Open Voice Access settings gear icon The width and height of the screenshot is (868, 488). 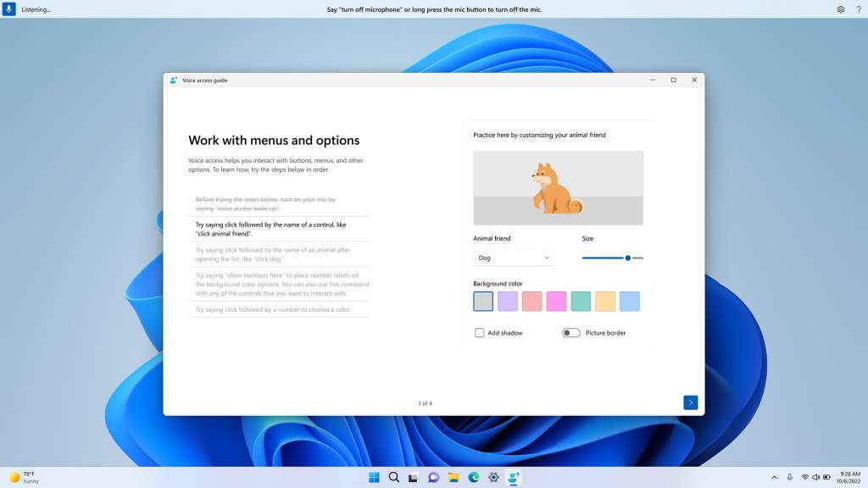pyautogui.click(x=840, y=9)
